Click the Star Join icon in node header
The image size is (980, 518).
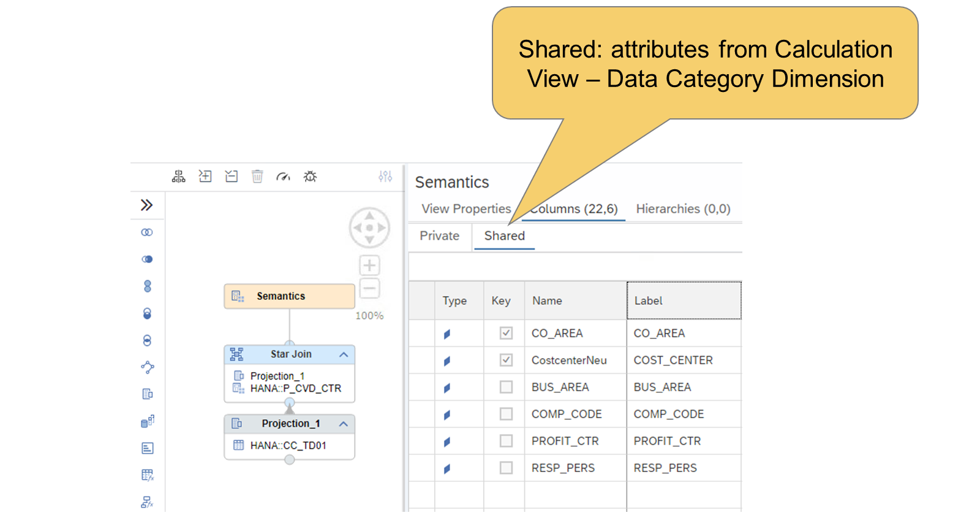[x=236, y=354]
